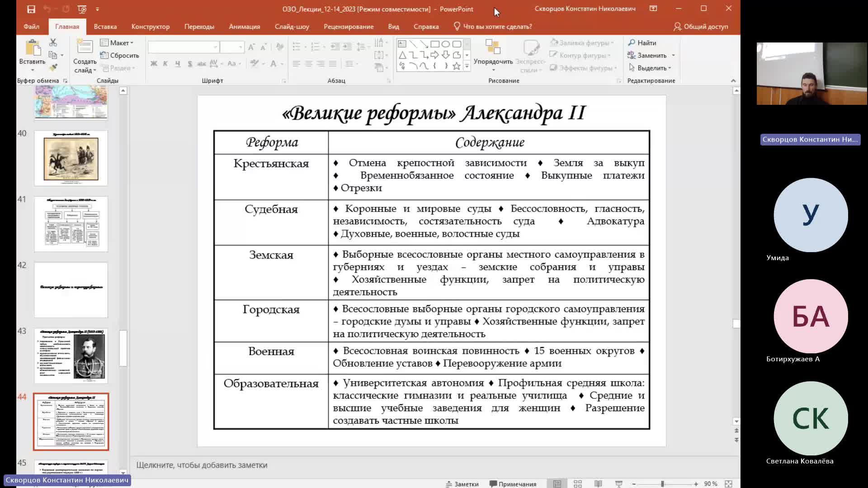Open the font size combo box
This screenshot has height=488, width=868.
232,47
